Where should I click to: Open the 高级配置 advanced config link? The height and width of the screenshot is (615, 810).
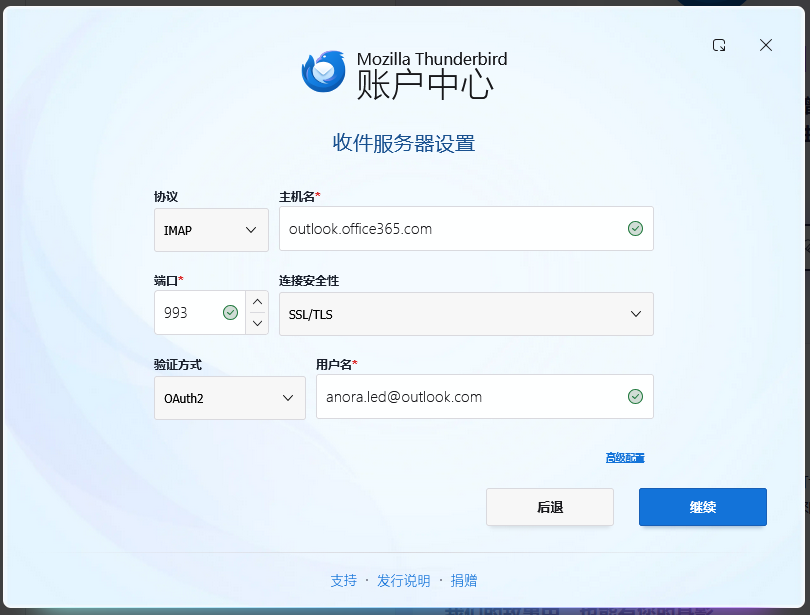tap(625, 458)
